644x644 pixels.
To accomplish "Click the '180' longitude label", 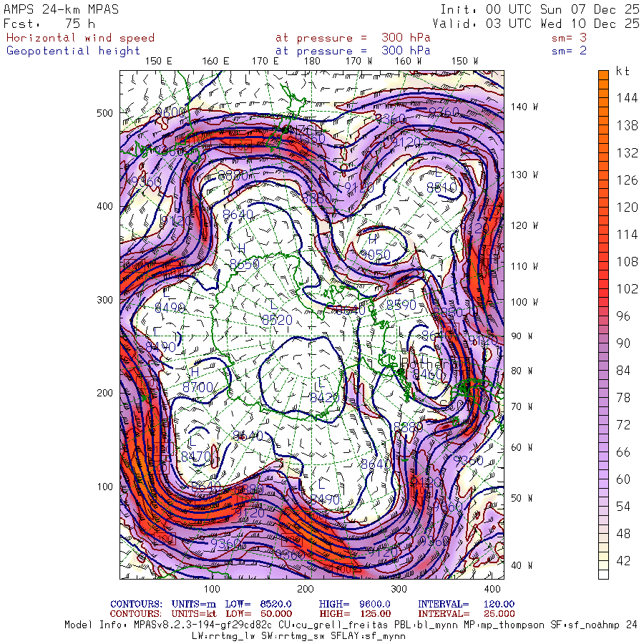I will click(x=312, y=62).
